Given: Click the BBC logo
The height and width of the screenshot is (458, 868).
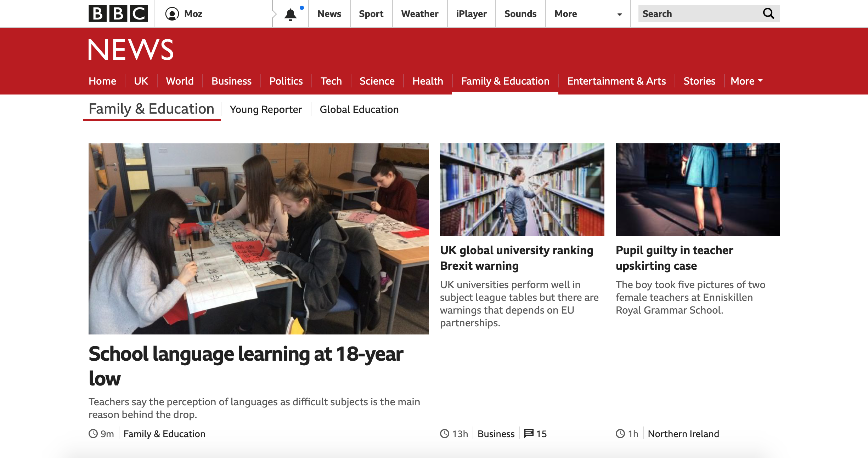Looking at the screenshot, I should 118,13.
